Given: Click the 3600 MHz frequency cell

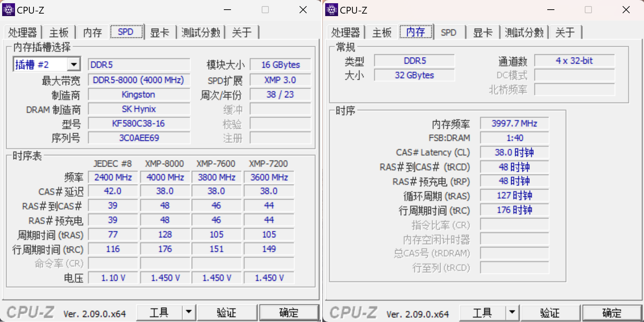Looking at the screenshot, I should 269,177.
